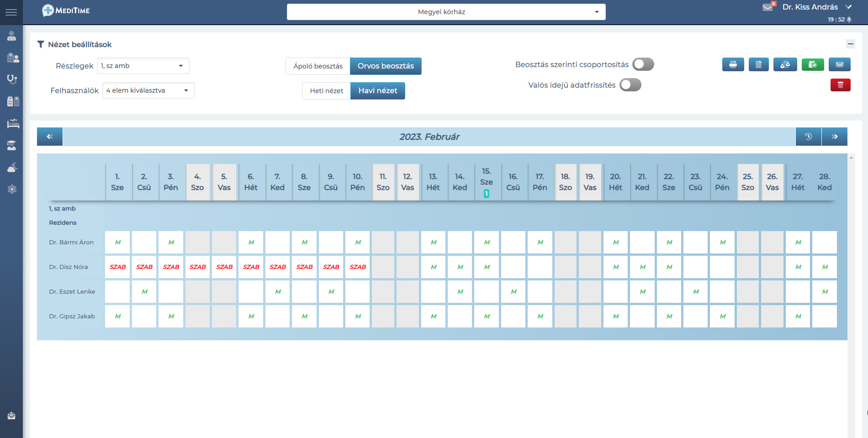Open the stethoscope sidebar icon

click(x=12, y=79)
